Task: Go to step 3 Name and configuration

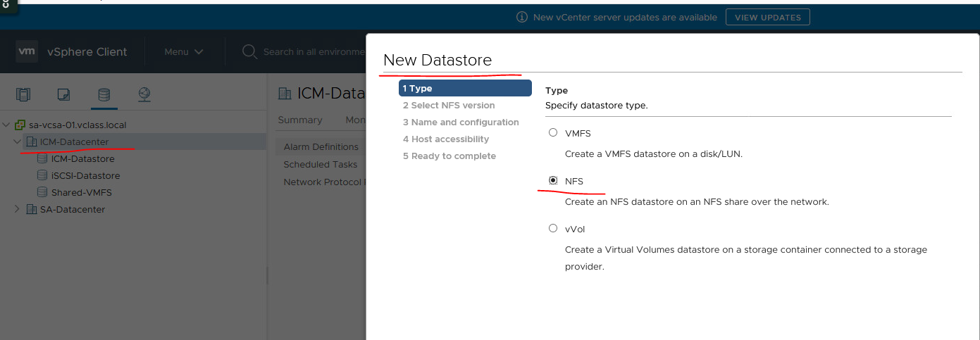Action: click(461, 122)
